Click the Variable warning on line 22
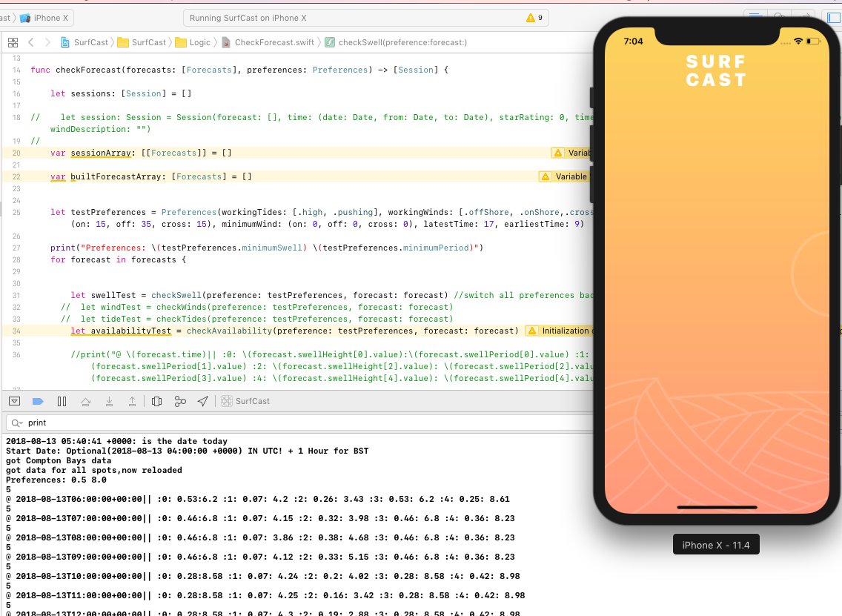 (x=564, y=176)
